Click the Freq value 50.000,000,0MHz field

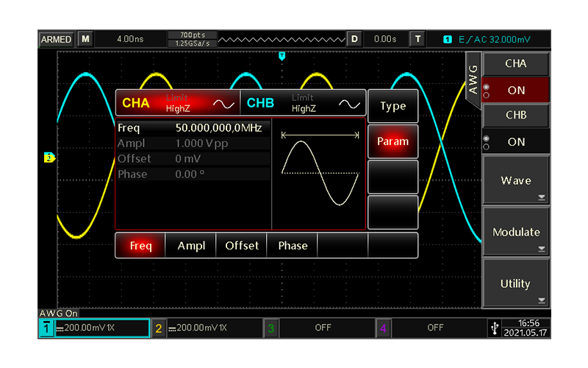(x=218, y=127)
